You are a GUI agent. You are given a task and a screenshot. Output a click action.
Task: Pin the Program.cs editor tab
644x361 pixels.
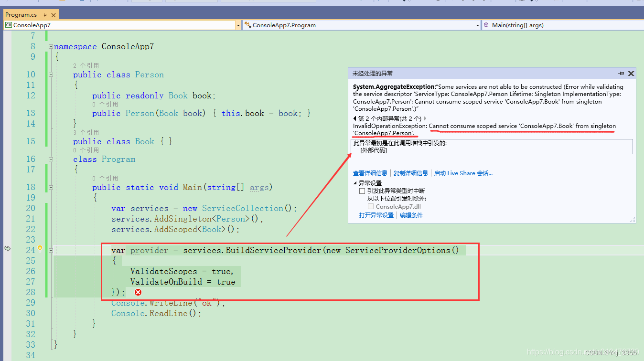[x=44, y=15]
